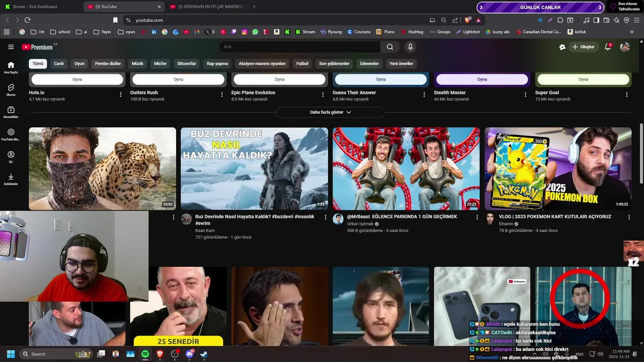
Task: Click the search magnifier button
Action: coord(390,47)
